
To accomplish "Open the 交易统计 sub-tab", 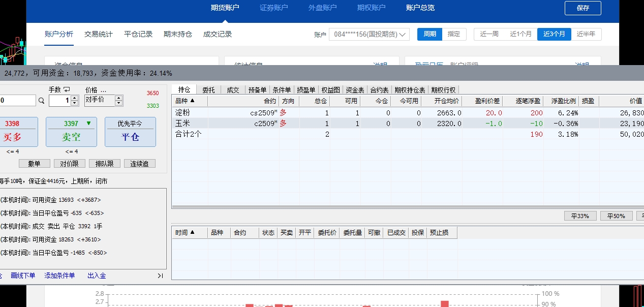I will pos(99,34).
